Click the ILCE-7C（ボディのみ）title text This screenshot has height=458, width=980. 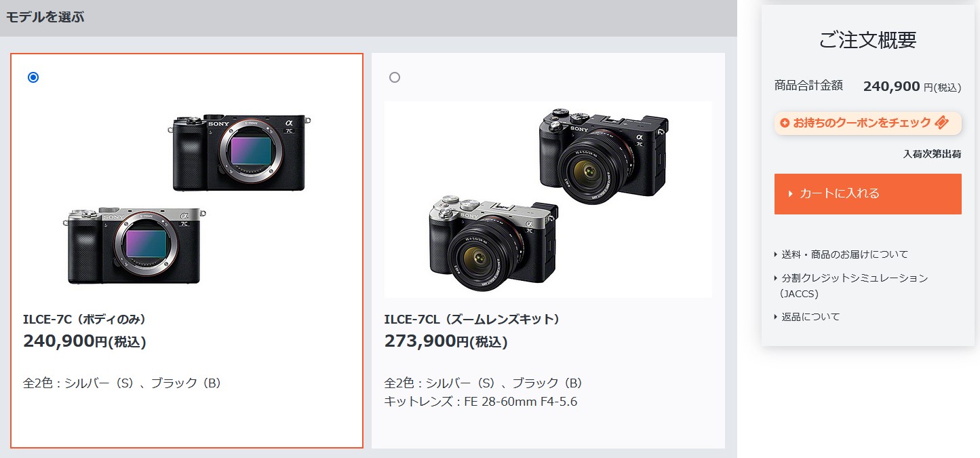tap(85, 319)
